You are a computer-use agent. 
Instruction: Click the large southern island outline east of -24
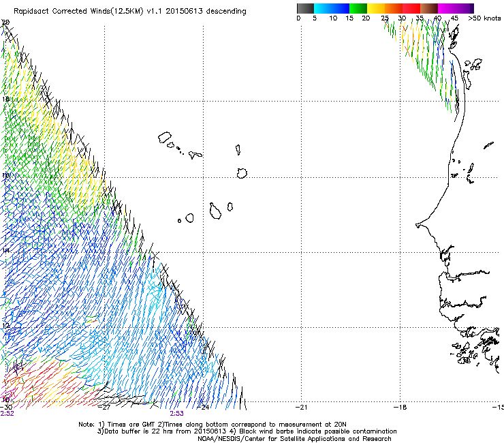[215, 211]
